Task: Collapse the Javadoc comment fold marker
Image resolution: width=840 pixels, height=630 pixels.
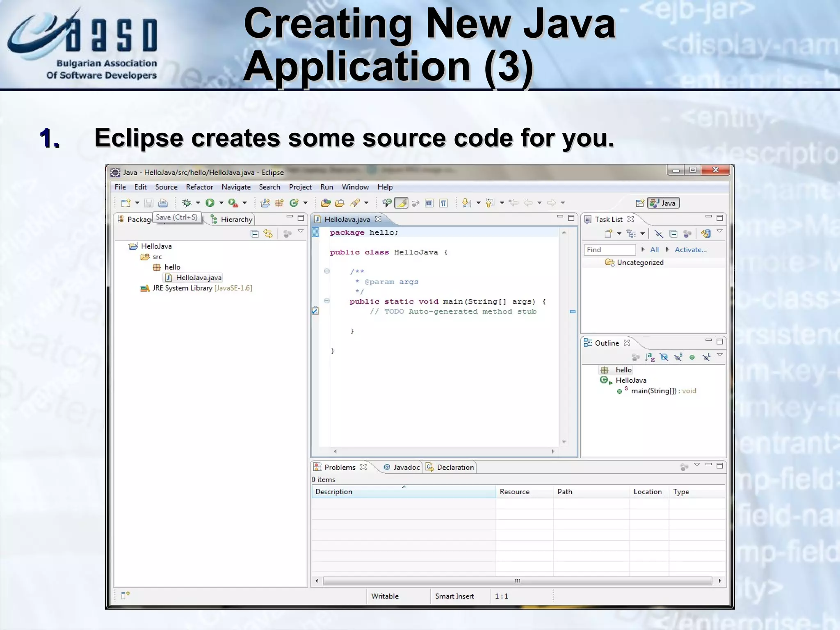Action: coord(327,271)
